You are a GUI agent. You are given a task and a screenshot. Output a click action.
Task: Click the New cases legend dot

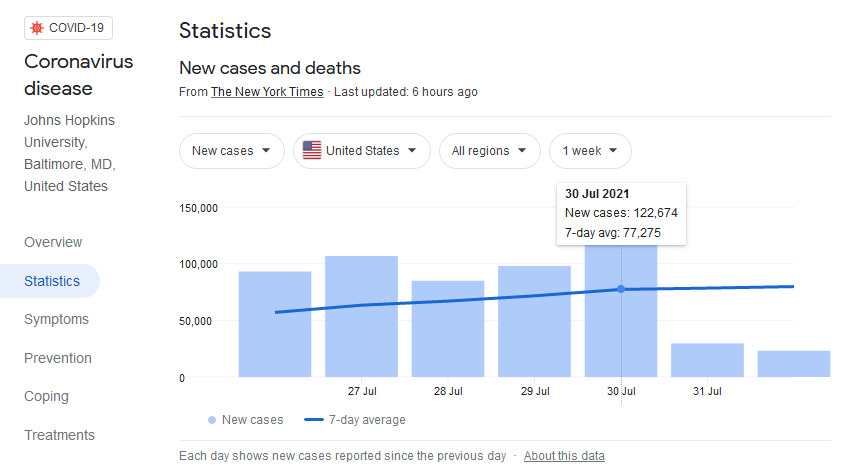click(x=212, y=420)
